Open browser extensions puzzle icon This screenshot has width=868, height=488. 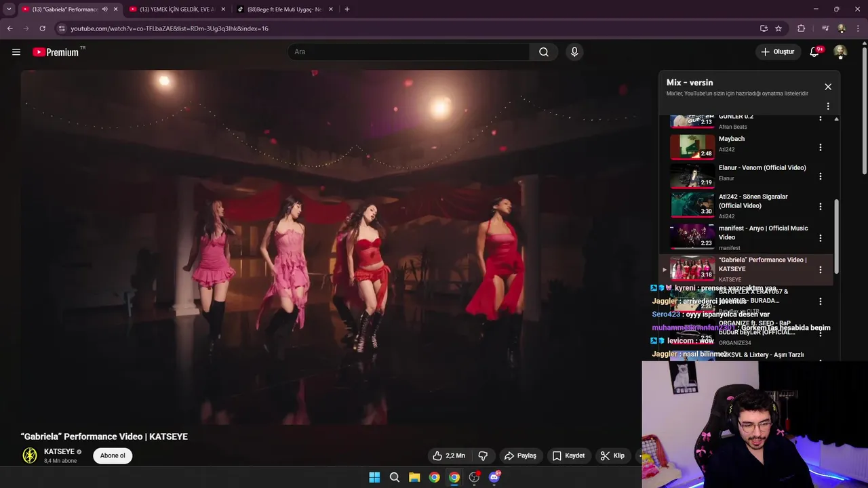pos(802,28)
